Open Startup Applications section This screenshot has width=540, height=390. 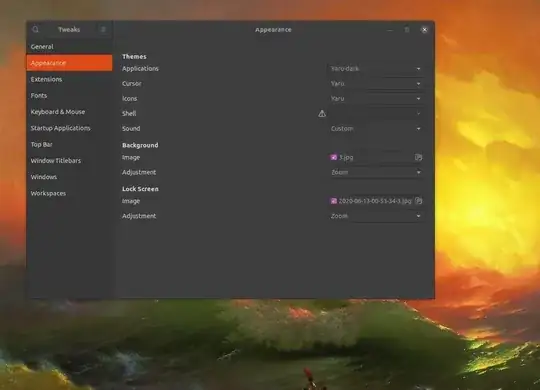[x=69, y=128]
